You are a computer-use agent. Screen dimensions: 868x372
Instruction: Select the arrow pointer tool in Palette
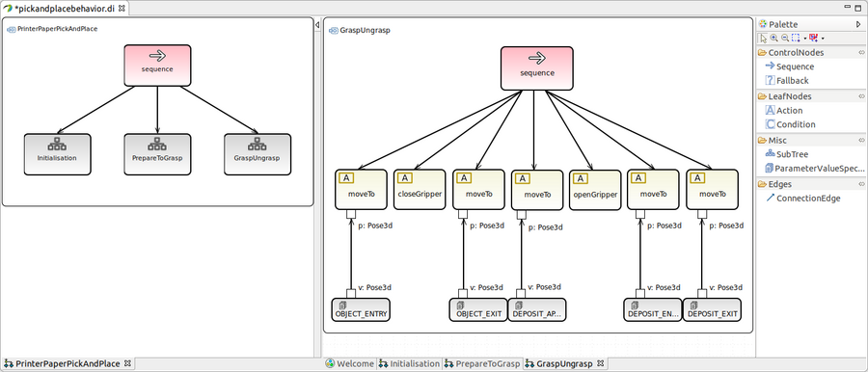(764, 39)
